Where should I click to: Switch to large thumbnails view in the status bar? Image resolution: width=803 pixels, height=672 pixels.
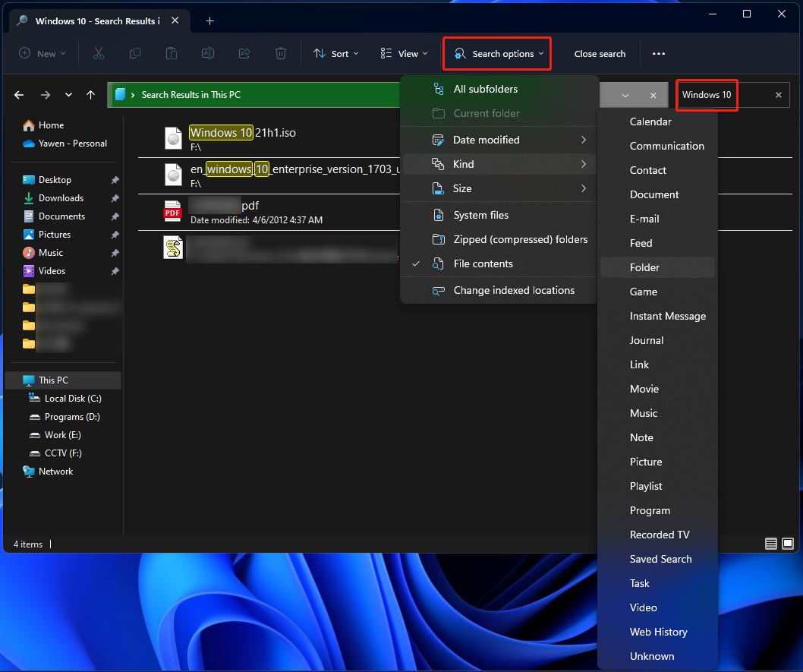[788, 544]
